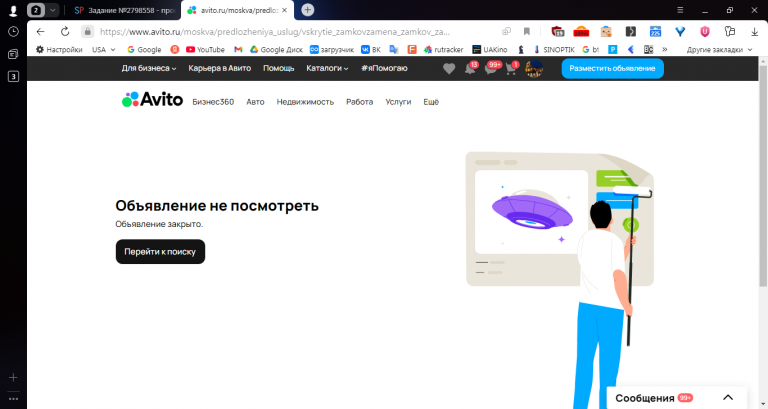Open the Настройки bookmark
Image resolution: width=768 pixels, height=409 pixels.
[x=59, y=49]
